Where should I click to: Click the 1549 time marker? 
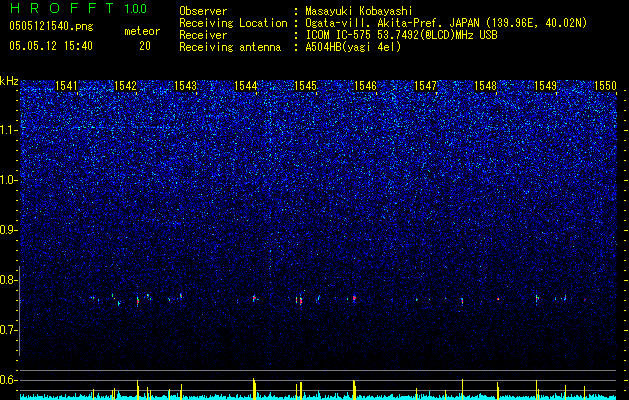tap(546, 86)
